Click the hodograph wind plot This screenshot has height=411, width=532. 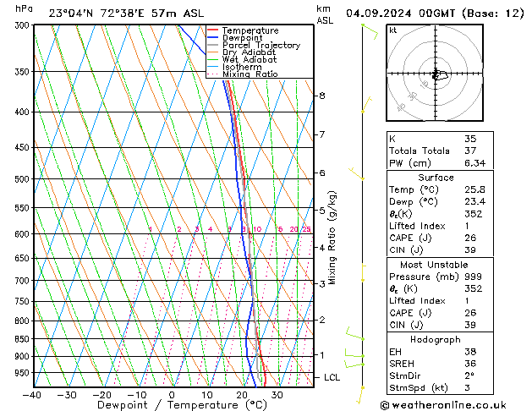coord(435,73)
